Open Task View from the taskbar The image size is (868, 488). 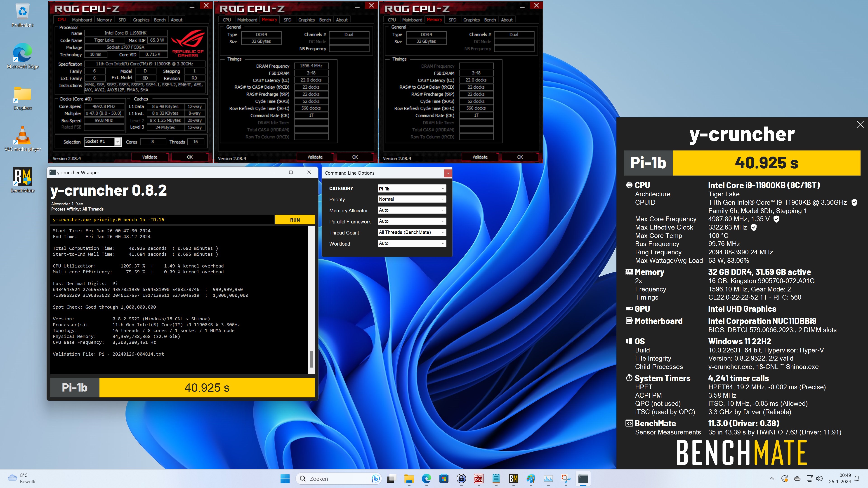pyautogui.click(x=391, y=479)
